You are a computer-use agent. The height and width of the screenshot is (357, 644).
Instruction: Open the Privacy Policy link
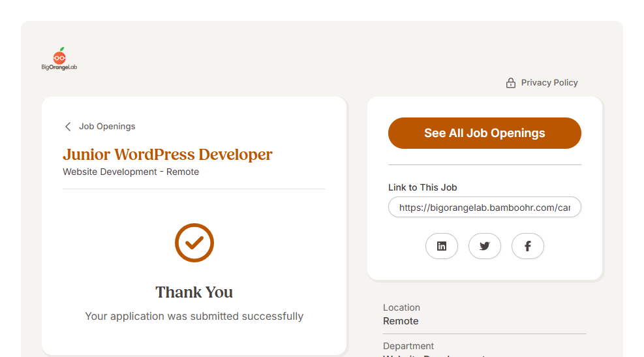click(x=549, y=83)
